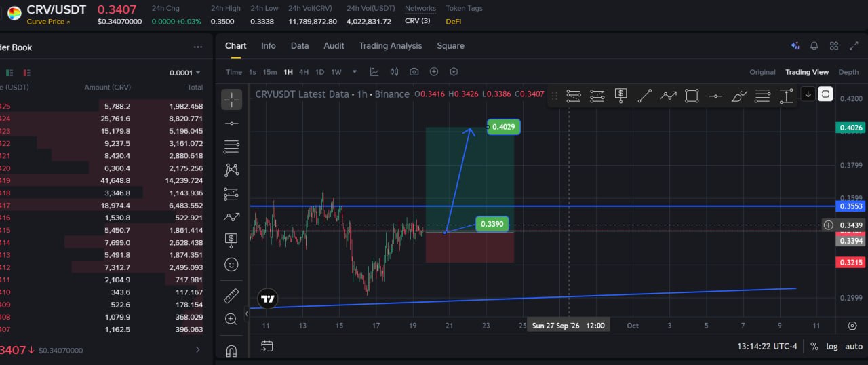Screen dimensions: 868x365
Task: Toggle the white highlighted square button on chart
Action: coord(825,94)
